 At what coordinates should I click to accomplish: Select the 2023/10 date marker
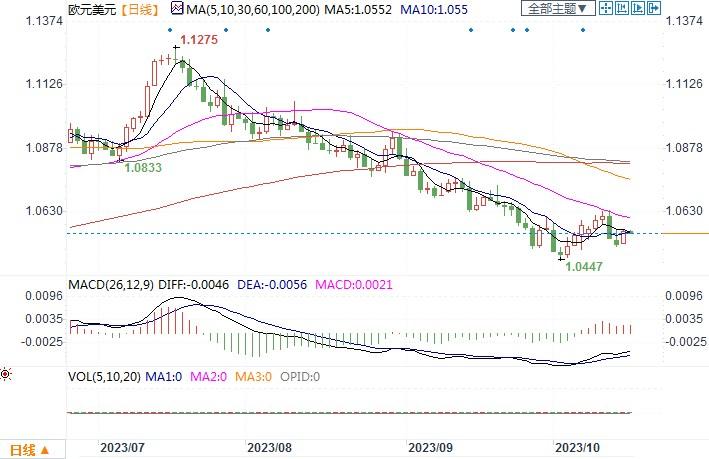point(577,448)
